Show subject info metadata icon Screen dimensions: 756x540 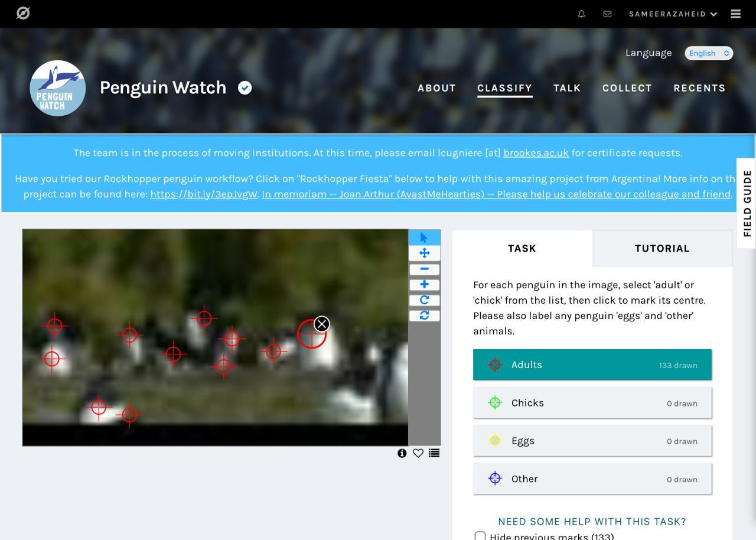point(402,453)
